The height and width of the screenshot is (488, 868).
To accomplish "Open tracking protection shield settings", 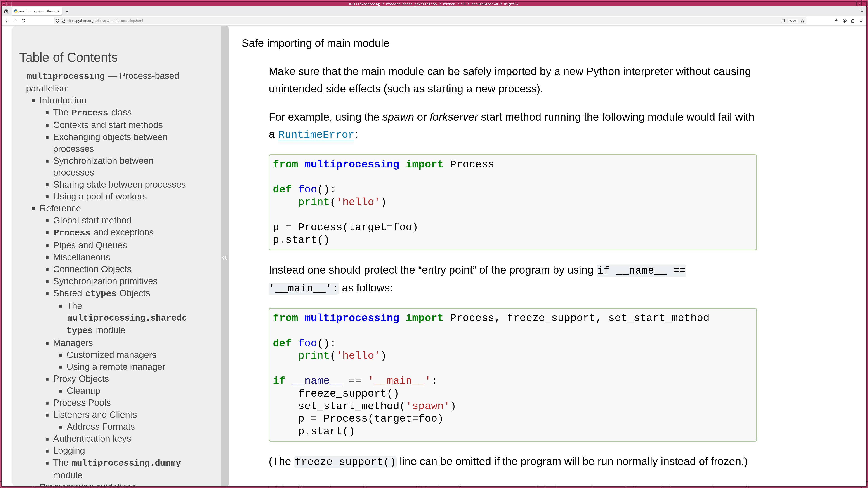I will (57, 21).
